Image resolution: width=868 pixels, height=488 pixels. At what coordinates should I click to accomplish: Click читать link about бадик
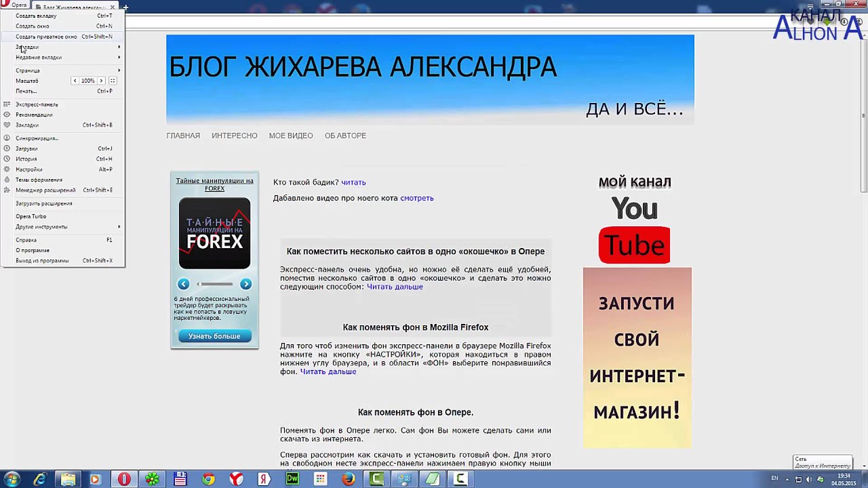353,182
